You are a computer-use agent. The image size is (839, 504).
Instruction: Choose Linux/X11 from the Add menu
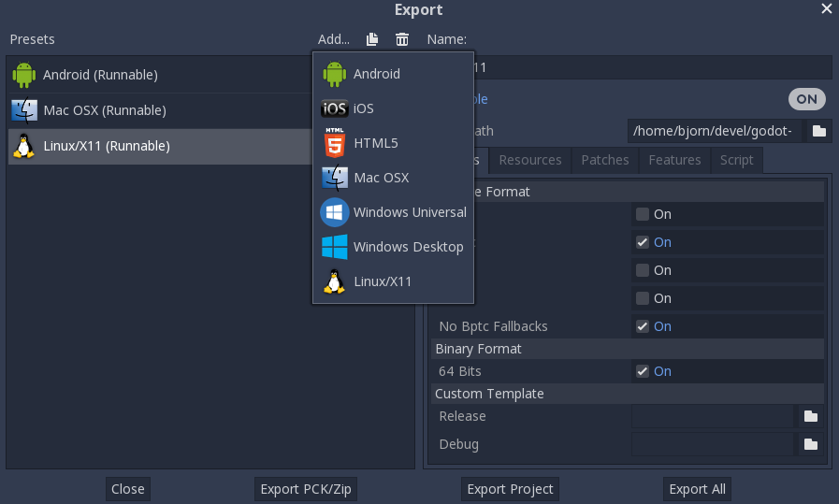coord(393,281)
